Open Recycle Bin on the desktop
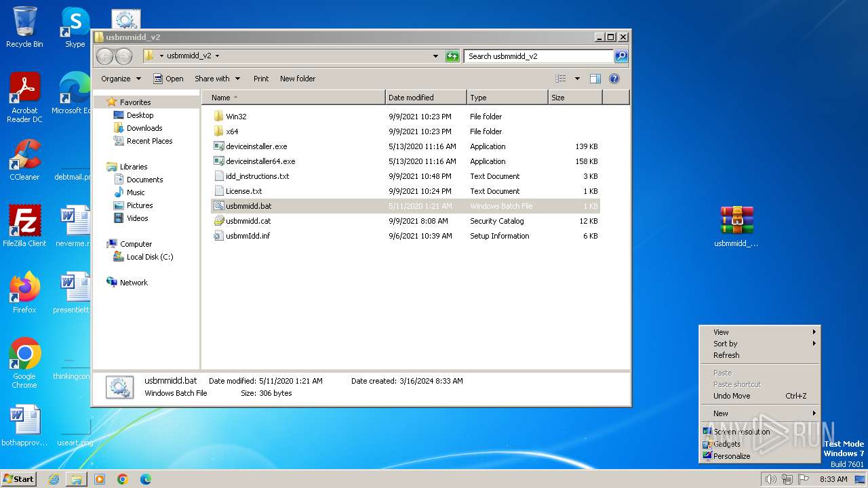 [x=24, y=27]
